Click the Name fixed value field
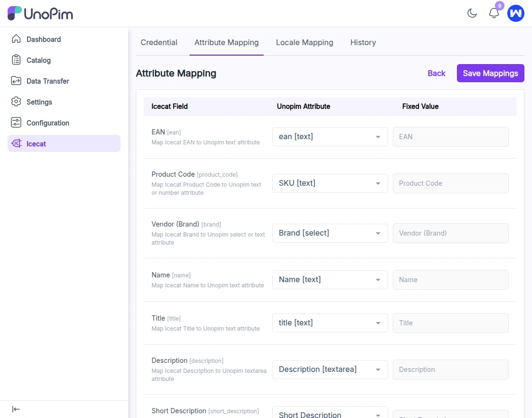This screenshot has height=418, width=532. (x=451, y=280)
